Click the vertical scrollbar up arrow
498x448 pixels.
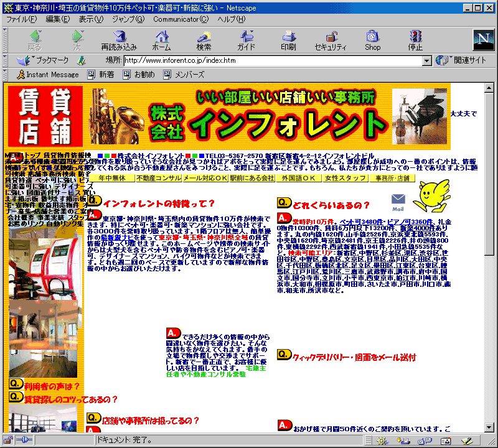tap(489, 88)
